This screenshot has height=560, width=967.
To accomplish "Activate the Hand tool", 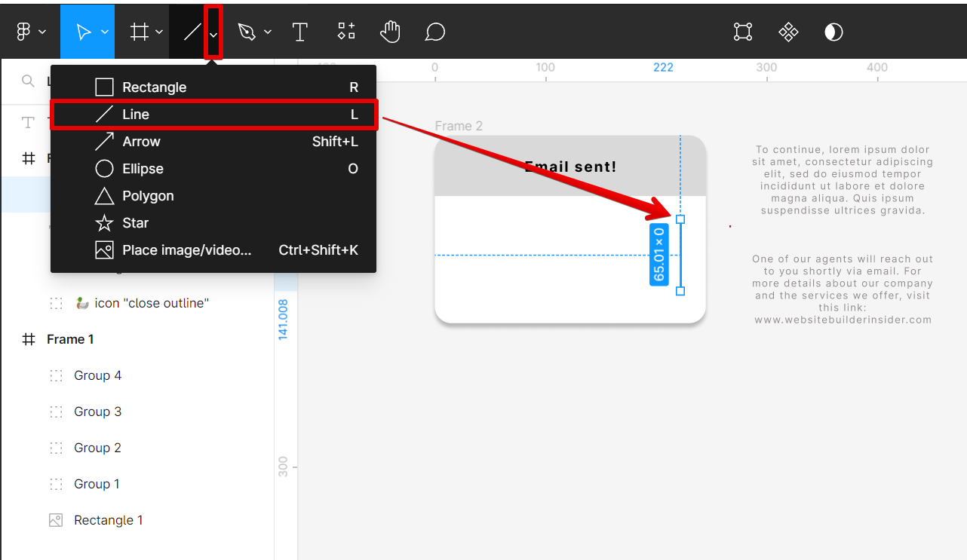I will 390,31.
